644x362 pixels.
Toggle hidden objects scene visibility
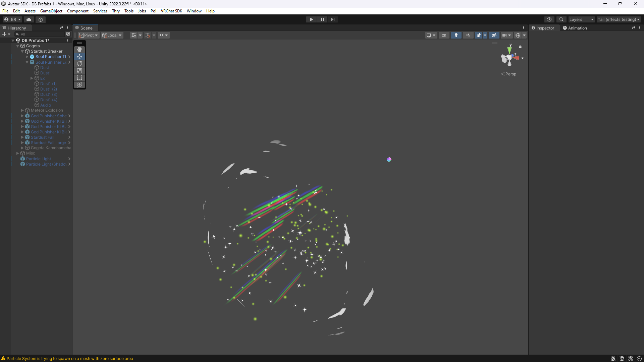(x=494, y=35)
